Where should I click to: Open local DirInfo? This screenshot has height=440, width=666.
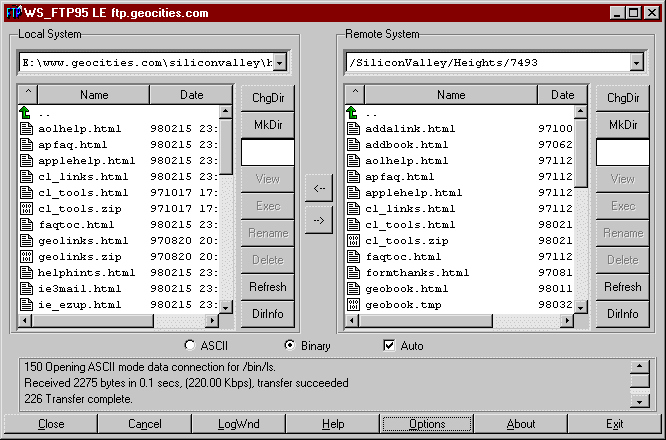[268, 314]
